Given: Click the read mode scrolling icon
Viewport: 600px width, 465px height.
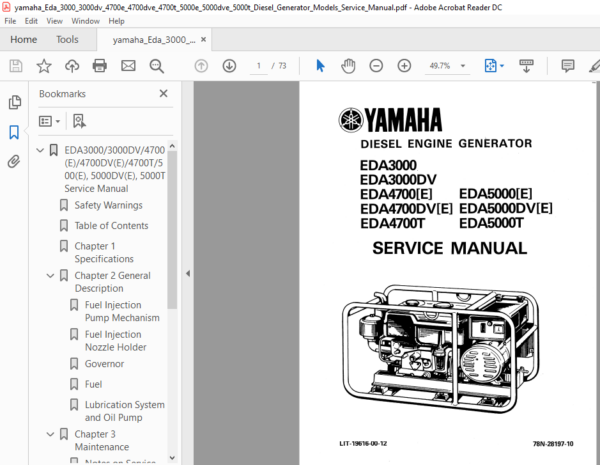Looking at the screenshot, I should 526,66.
